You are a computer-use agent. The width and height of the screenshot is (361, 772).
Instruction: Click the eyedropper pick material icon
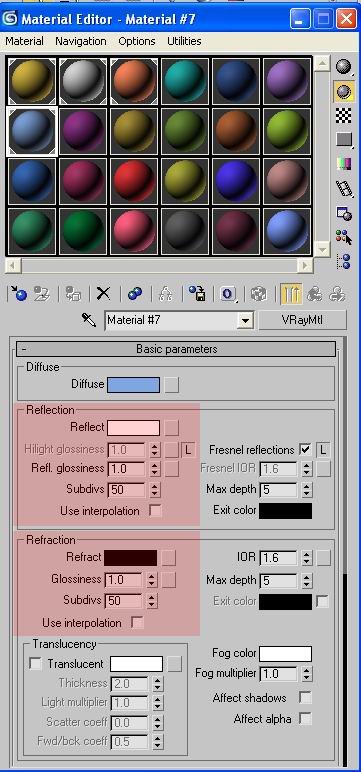click(x=89, y=320)
